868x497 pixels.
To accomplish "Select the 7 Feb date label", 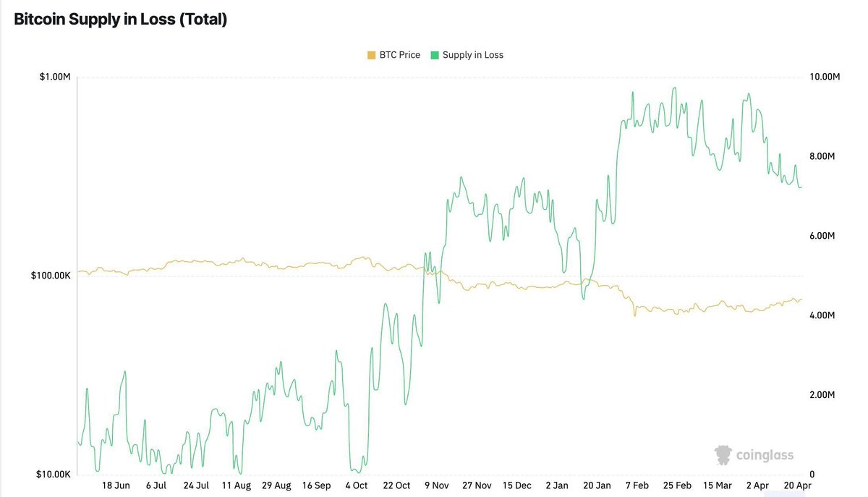I will coord(637,485).
